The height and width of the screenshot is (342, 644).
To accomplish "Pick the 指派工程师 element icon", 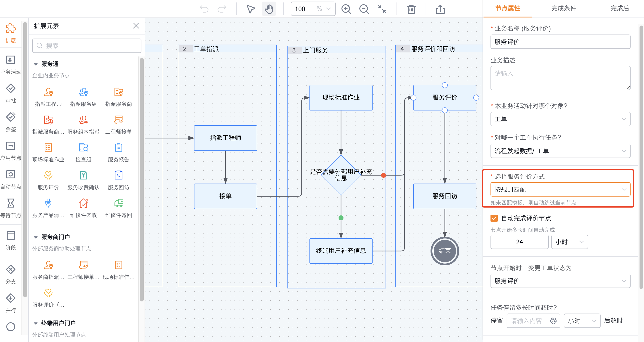I will coord(48,92).
